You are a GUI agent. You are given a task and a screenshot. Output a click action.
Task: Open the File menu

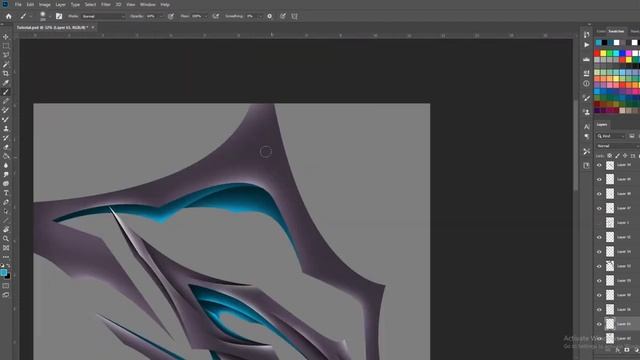coord(18,4)
